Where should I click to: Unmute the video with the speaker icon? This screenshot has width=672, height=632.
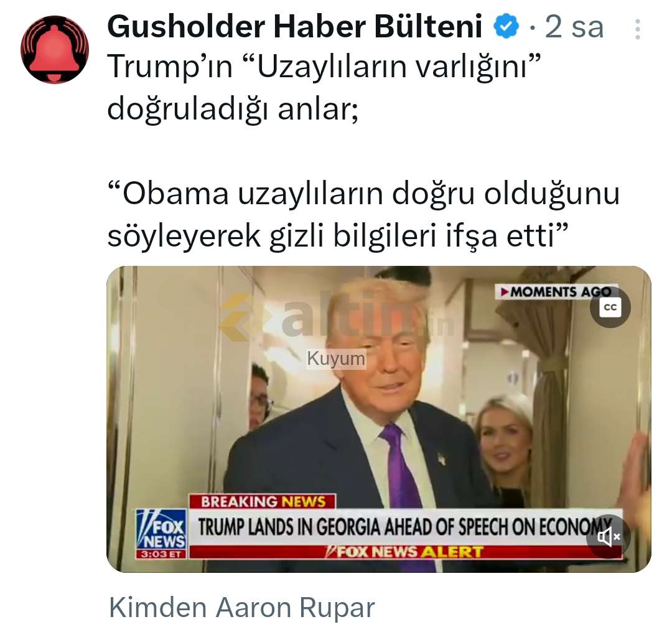coord(608,536)
